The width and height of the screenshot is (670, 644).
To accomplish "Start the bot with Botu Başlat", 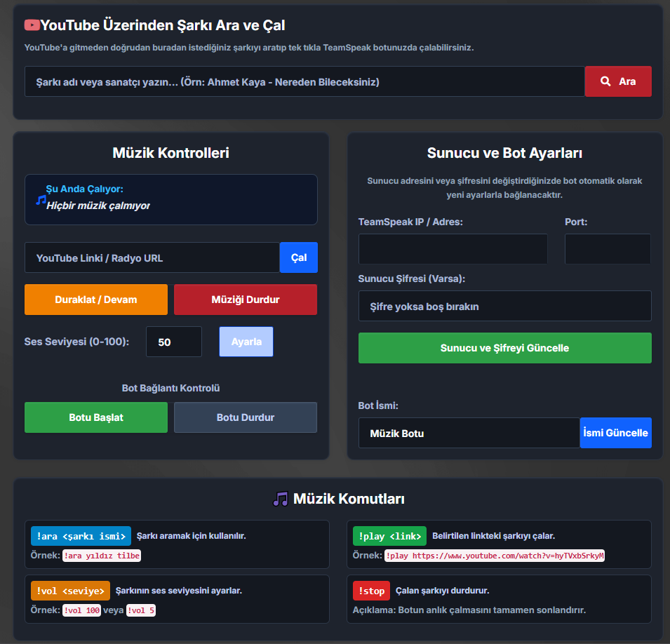I will pyautogui.click(x=96, y=417).
